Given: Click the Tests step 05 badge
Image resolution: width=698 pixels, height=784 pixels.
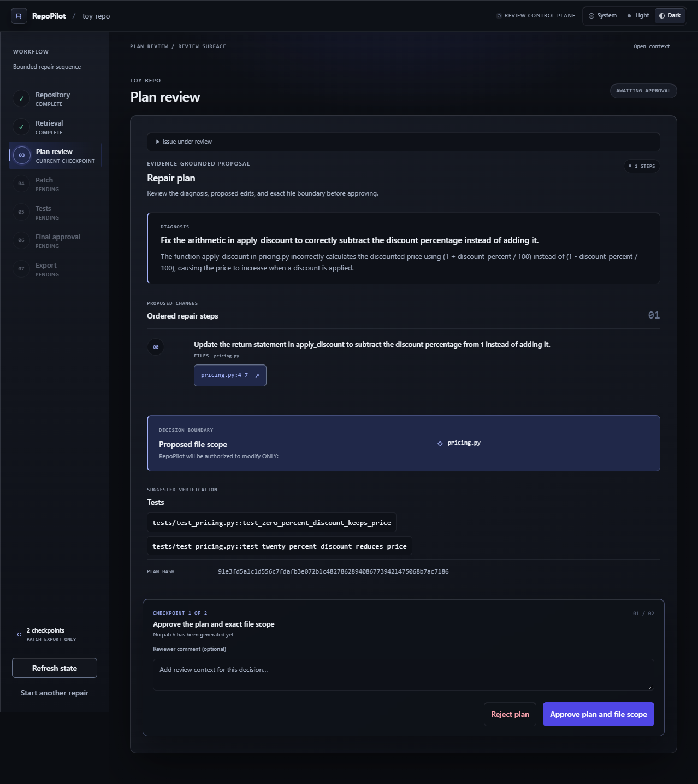Looking at the screenshot, I should (21, 212).
